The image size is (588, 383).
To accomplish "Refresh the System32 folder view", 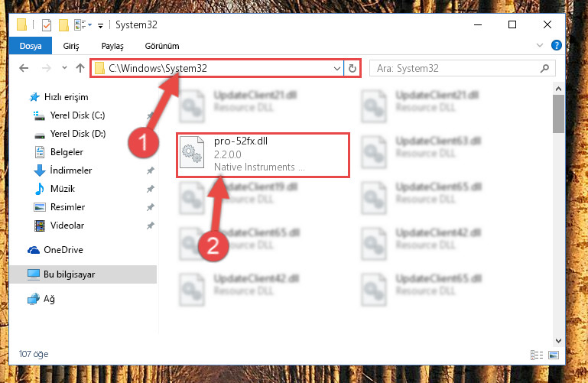I will [352, 68].
